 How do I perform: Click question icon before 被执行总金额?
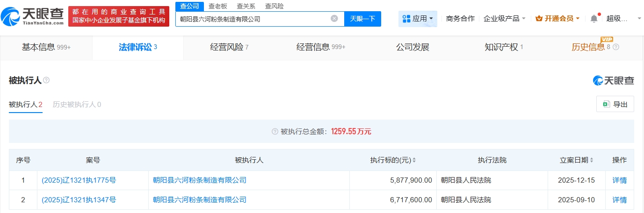tap(275, 132)
